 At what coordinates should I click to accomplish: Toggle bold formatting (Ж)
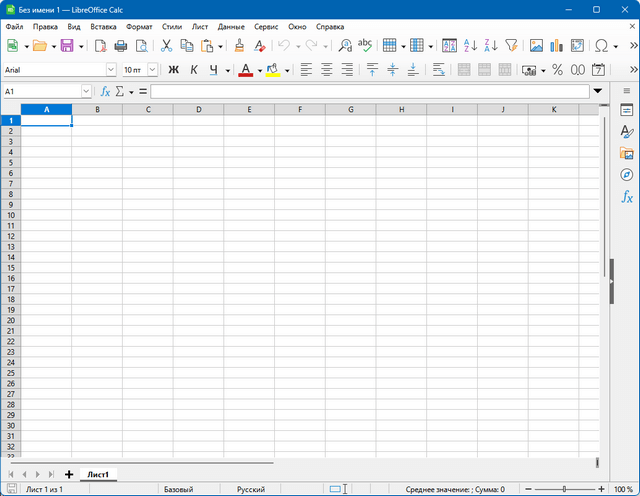click(173, 70)
